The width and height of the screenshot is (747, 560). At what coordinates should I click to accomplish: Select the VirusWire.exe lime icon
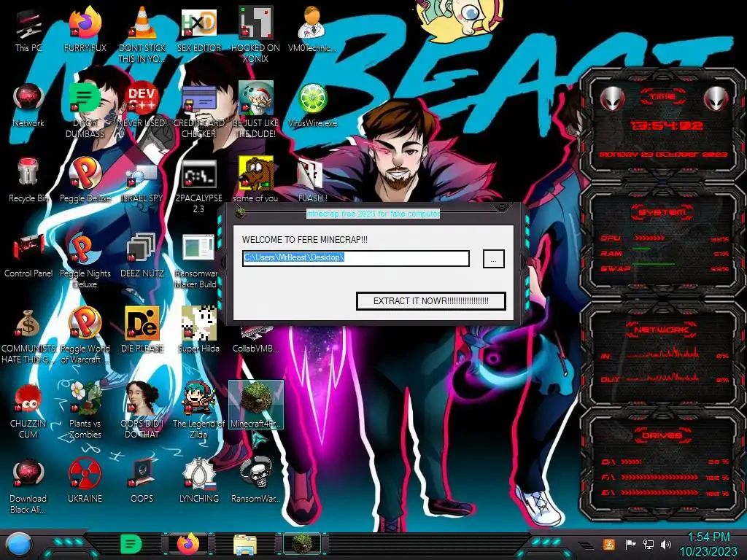click(x=312, y=106)
